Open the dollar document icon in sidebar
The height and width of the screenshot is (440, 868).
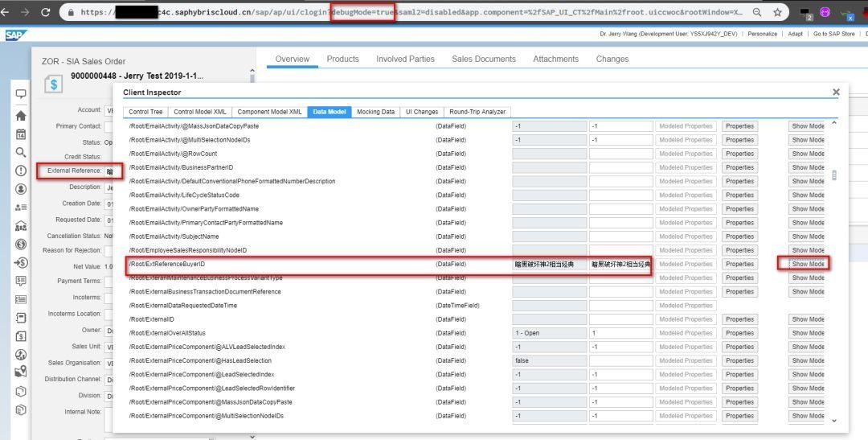click(20, 335)
